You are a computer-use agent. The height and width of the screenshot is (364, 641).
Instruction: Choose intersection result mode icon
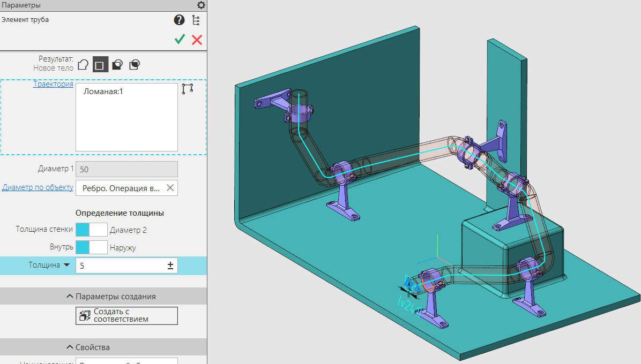click(135, 64)
